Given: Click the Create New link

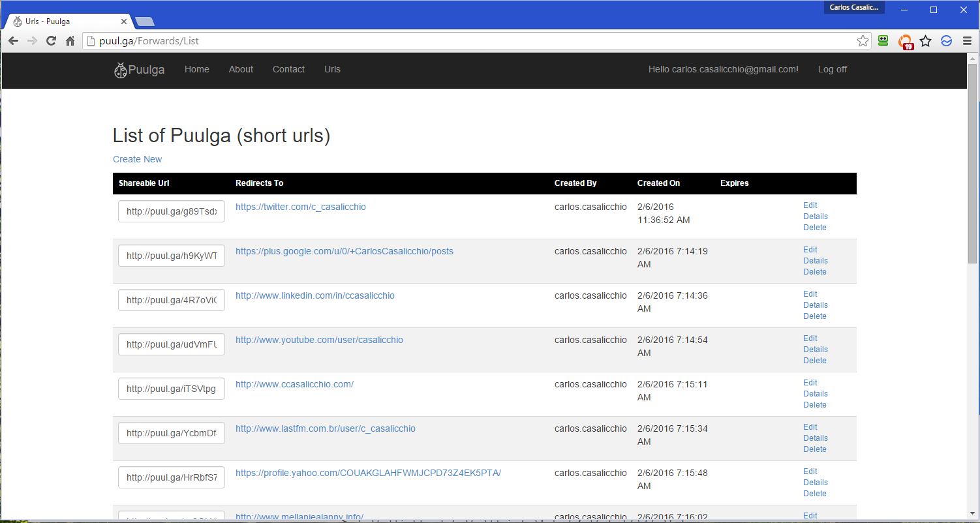Looking at the screenshot, I should coord(137,159).
